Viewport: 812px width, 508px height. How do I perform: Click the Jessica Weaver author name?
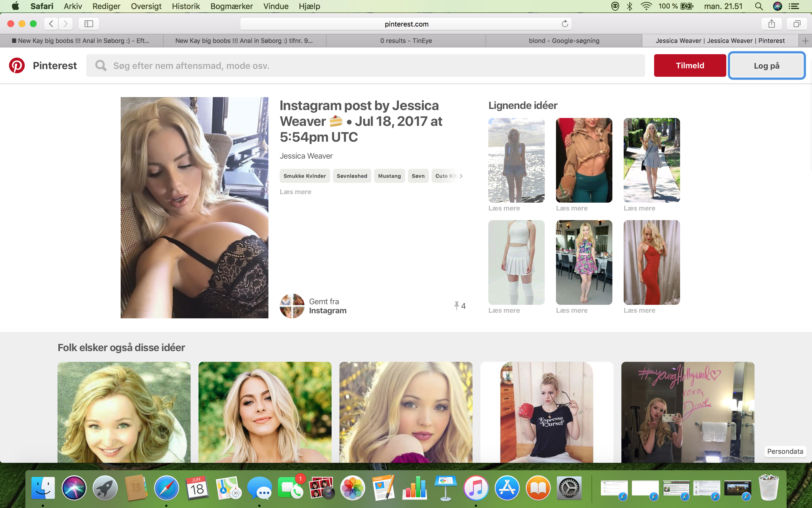point(306,156)
